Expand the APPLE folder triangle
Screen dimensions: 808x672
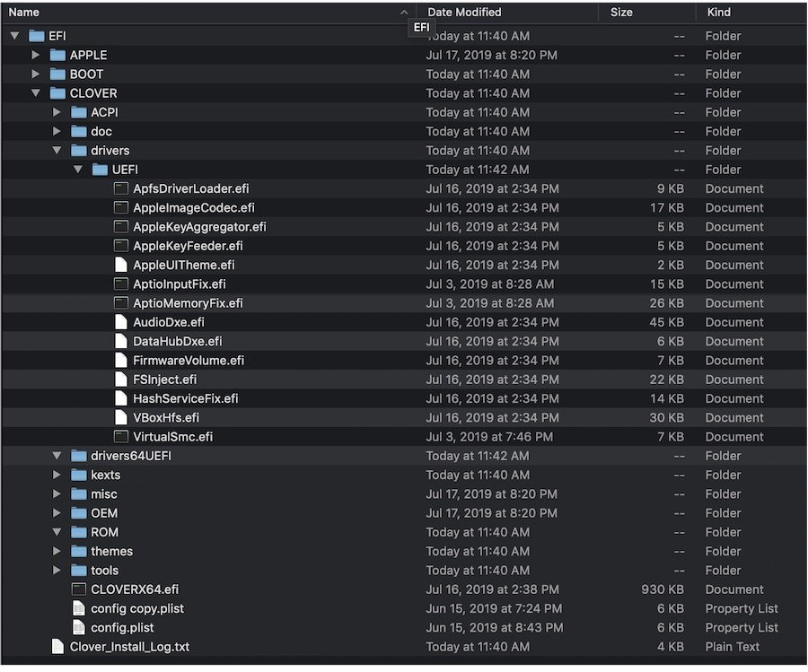tap(36, 55)
